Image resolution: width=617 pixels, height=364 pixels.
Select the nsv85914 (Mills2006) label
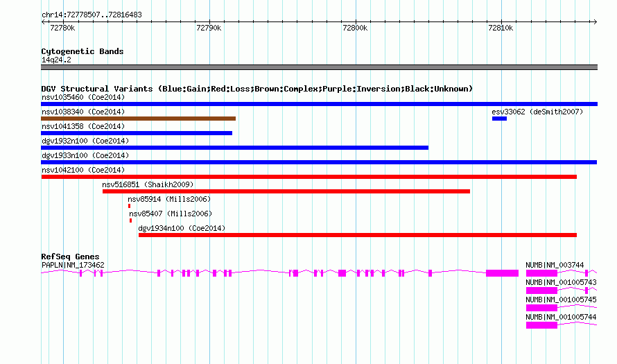(169, 199)
